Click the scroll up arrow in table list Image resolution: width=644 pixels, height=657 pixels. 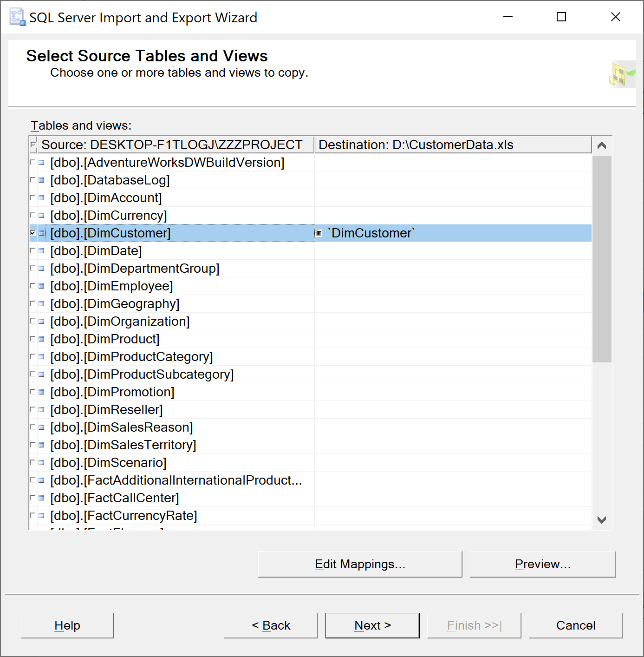(602, 146)
